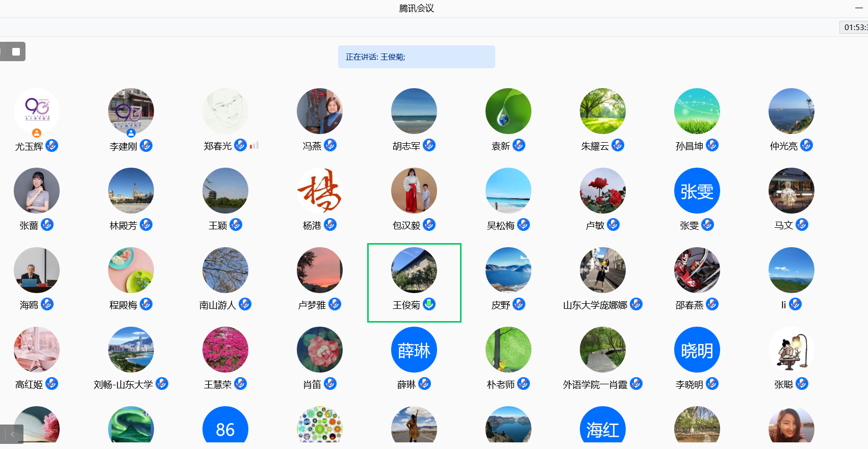Click the participant name 外语学院一肖霞
The image size is (868, 449).
[x=595, y=385]
